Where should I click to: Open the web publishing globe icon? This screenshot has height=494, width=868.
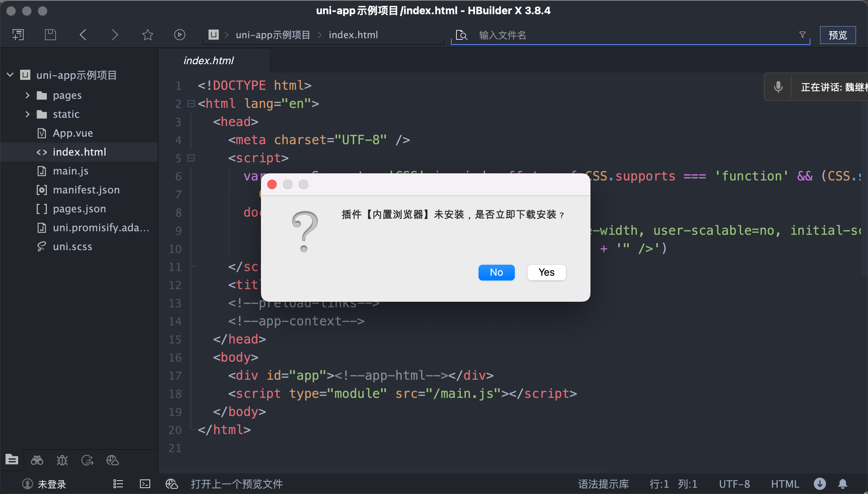point(112,460)
